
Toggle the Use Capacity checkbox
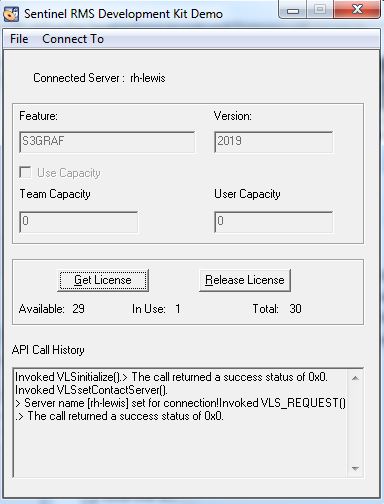(x=25, y=173)
